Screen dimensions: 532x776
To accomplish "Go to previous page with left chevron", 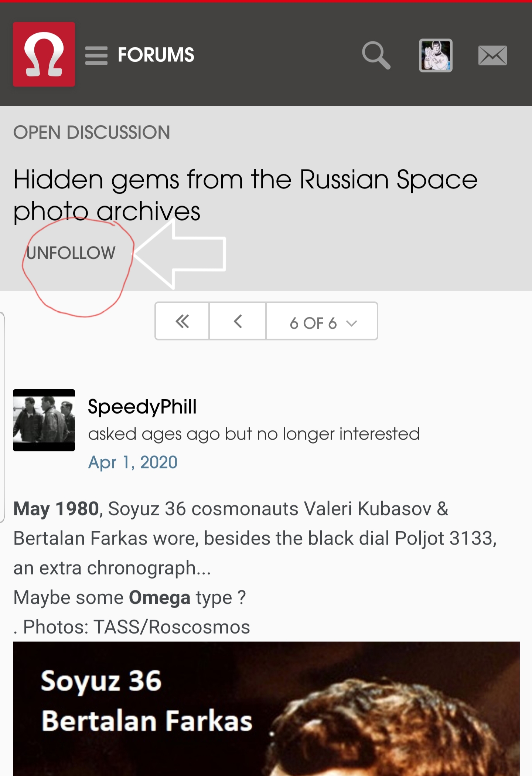I will click(x=238, y=321).
